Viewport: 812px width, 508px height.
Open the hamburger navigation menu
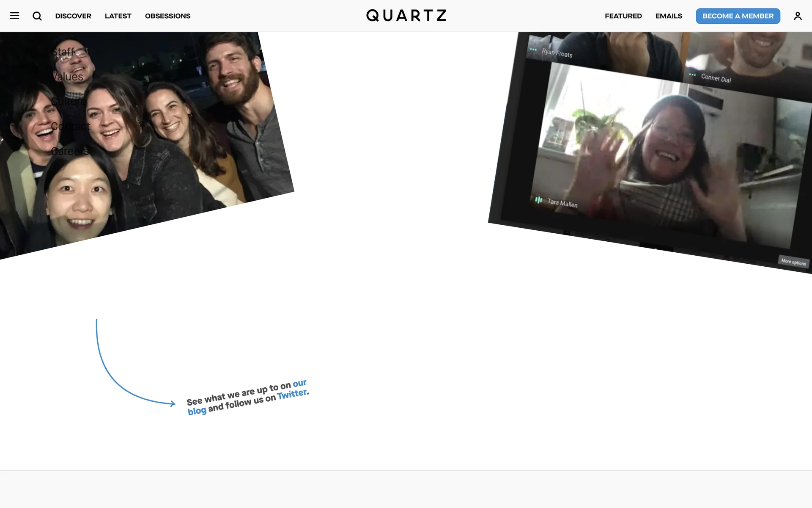(x=14, y=16)
